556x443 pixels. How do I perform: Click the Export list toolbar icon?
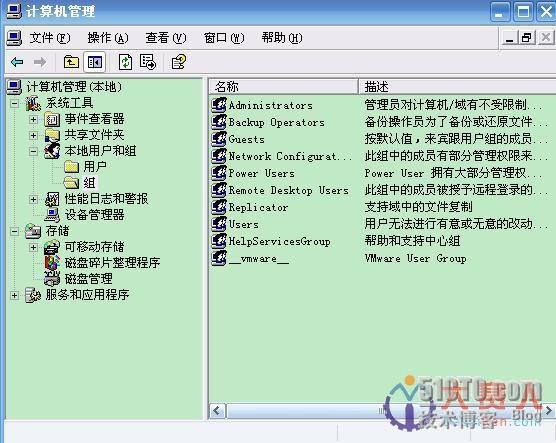(148, 62)
